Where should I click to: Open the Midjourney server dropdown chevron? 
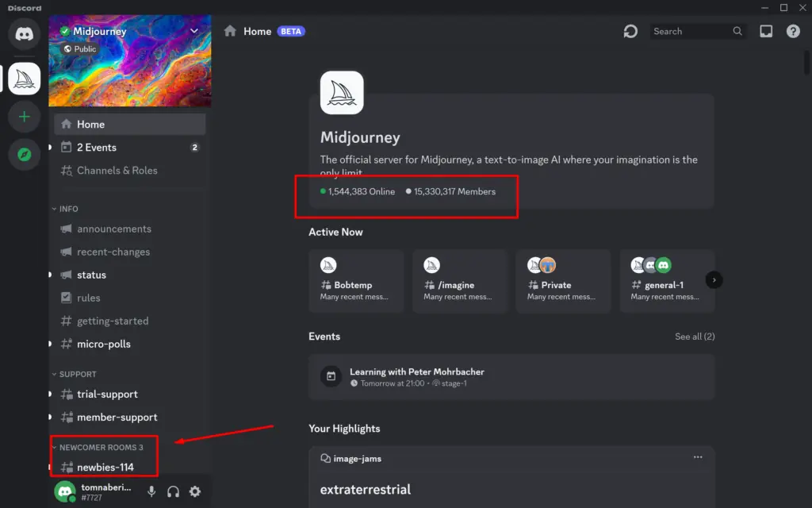point(194,31)
